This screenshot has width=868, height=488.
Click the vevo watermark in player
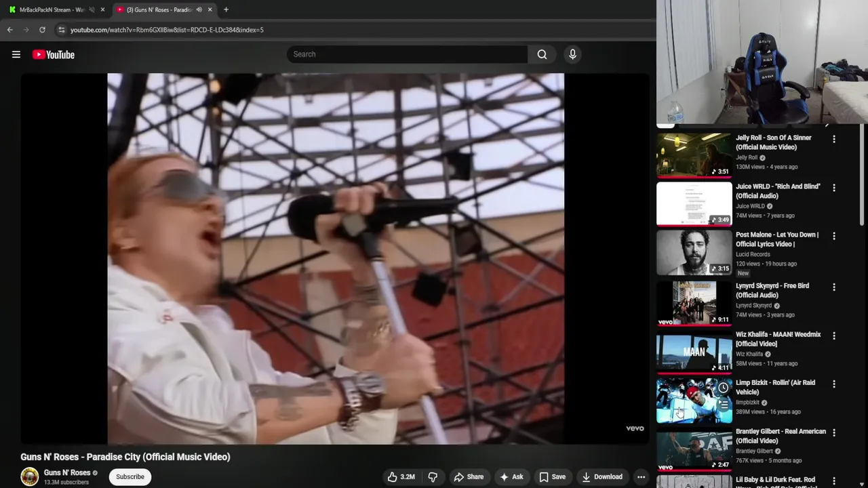[x=635, y=428]
